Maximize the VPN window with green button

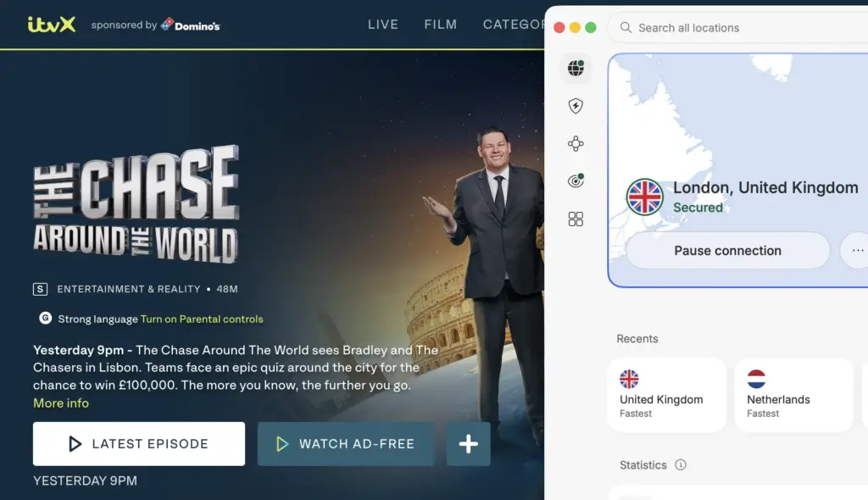click(591, 28)
